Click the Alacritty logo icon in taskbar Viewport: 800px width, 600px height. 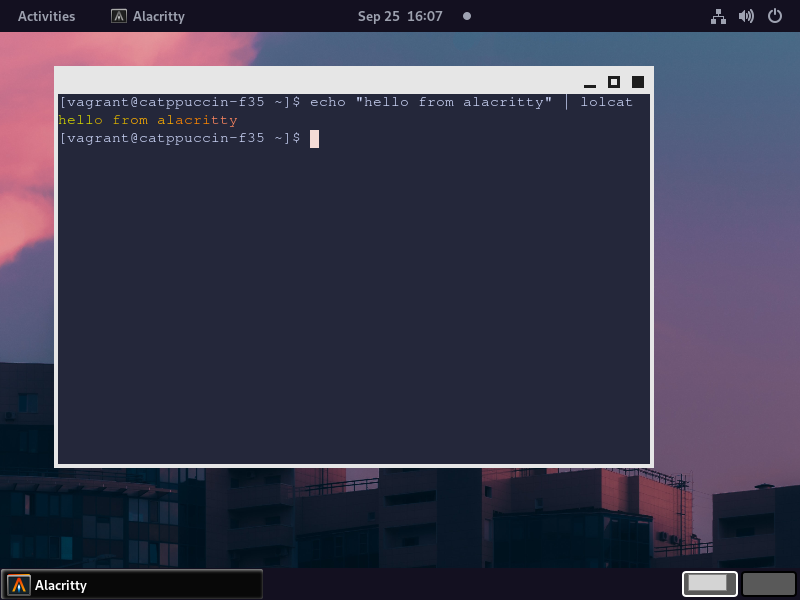19,585
